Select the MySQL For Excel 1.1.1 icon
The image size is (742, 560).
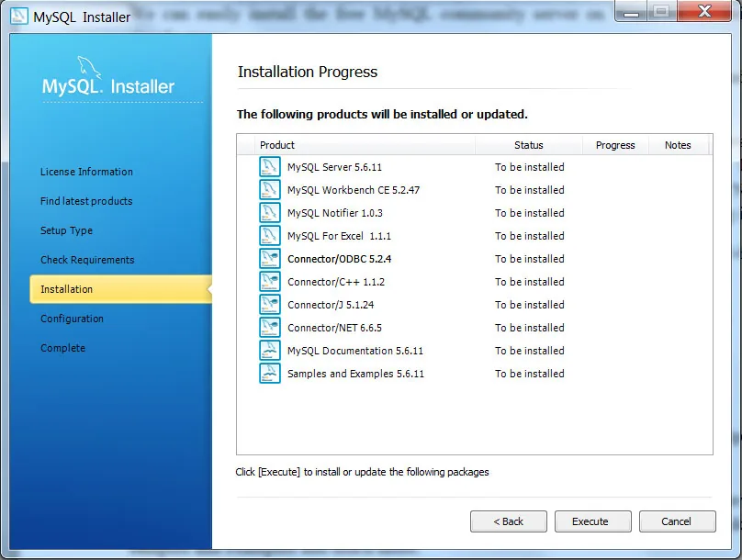(x=270, y=236)
